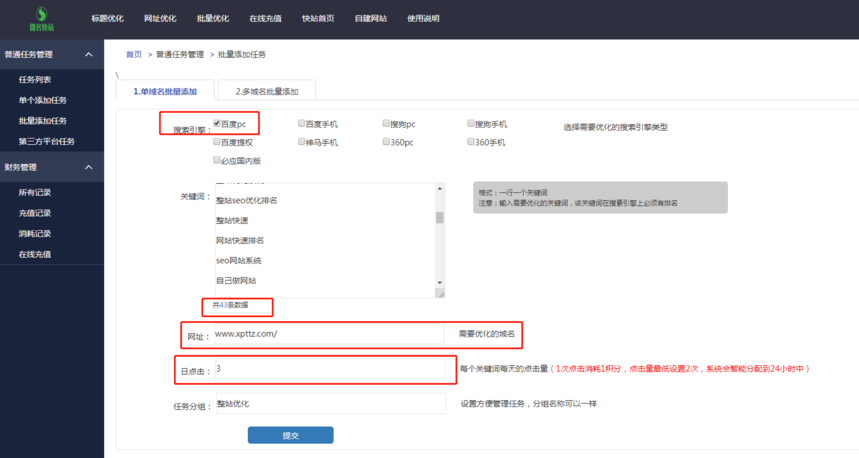
Task: Click the green logo in top-left corner
Action: click(x=42, y=19)
